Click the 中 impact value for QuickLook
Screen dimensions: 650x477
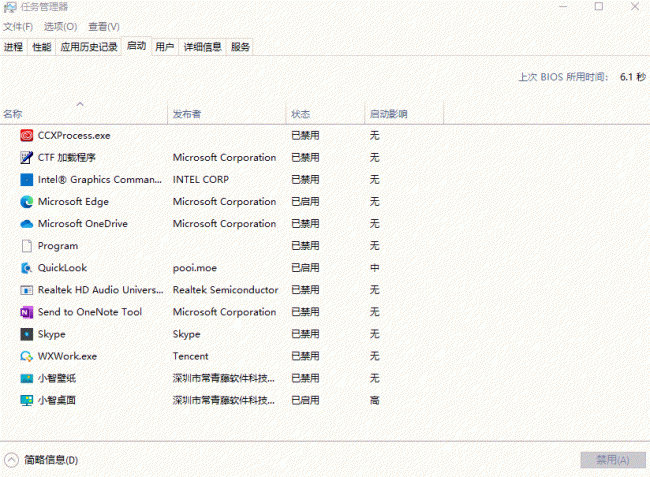pyautogui.click(x=375, y=268)
